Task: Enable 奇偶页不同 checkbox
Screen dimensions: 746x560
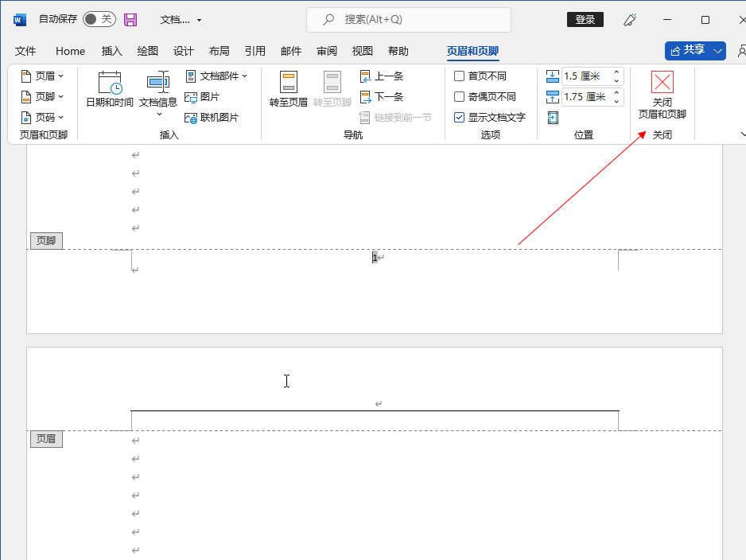Action: [459, 96]
